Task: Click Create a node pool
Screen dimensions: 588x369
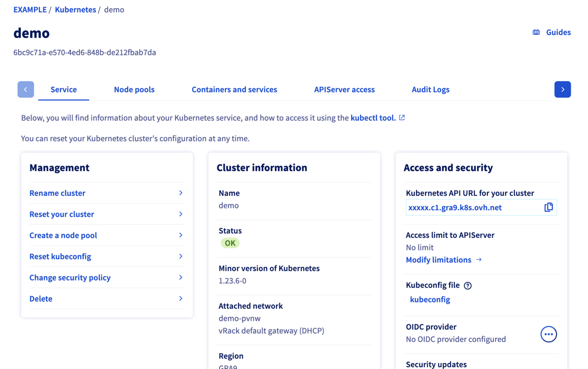Action: (63, 235)
